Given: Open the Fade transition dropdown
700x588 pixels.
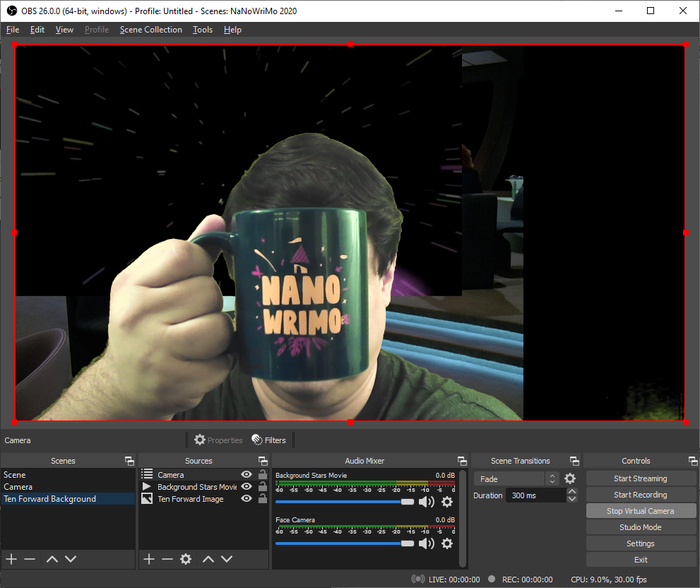Looking at the screenshot, I should coord(516,478).
